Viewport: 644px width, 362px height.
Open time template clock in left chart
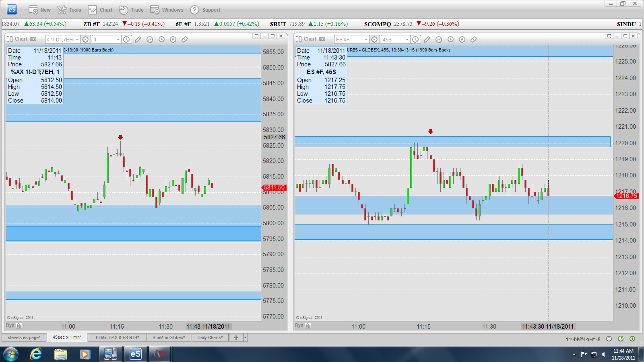tap(126, 39)
